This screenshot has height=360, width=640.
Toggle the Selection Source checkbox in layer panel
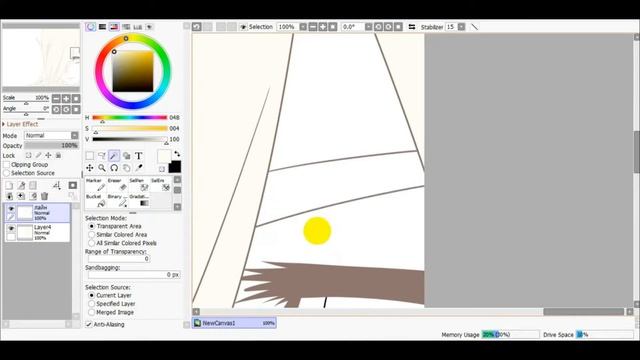(x=6, y=173)
